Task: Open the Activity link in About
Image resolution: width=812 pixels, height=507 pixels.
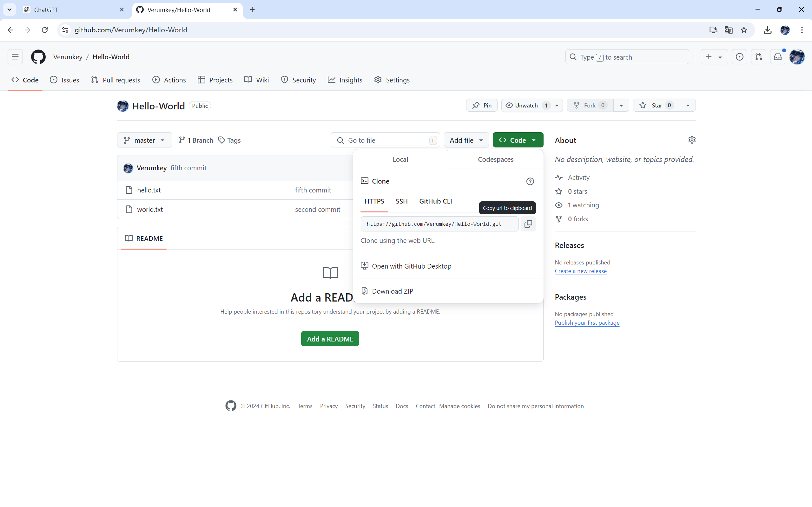Action: click(578, 177)
